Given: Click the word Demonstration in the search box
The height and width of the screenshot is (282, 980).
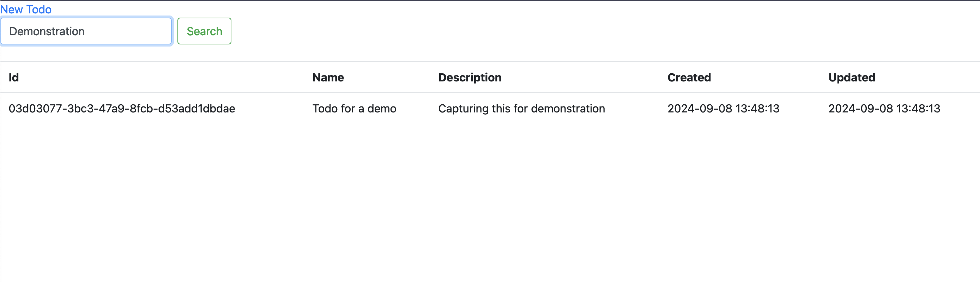Looking at the screenshot, I should (47, 31).
